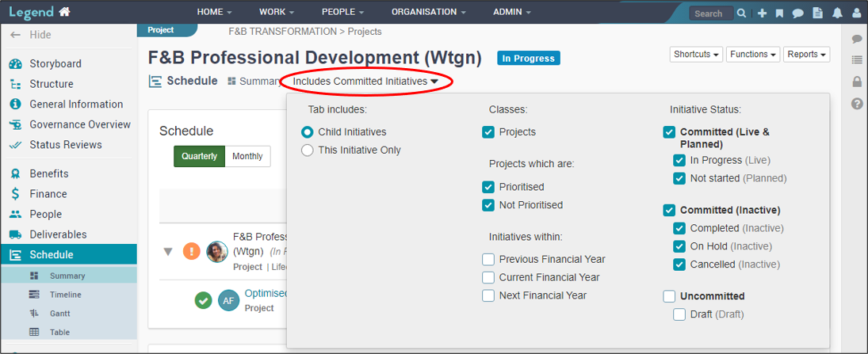Toggle Cancelled (Inactive) checkbox
The image size is (868, 354).
679,265
